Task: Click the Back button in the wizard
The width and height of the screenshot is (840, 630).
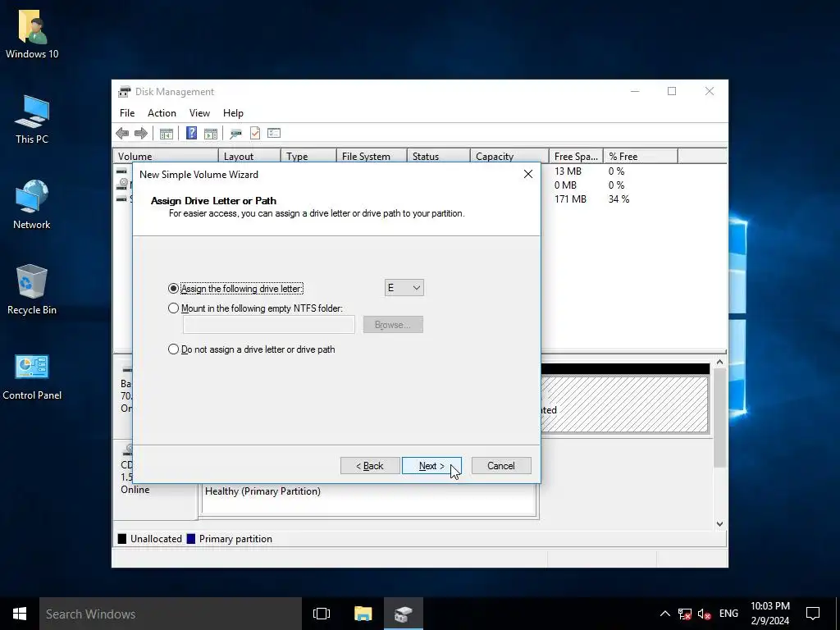Action: tap(370, 466)
